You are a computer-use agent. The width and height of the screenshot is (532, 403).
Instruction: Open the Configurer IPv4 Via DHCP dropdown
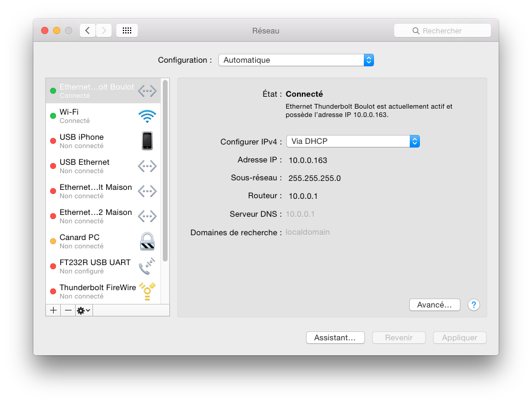pos(353,141)
